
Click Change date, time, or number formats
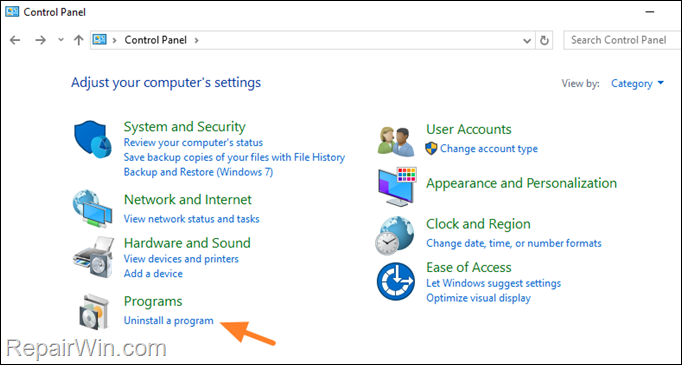click(x=514, y=243)
